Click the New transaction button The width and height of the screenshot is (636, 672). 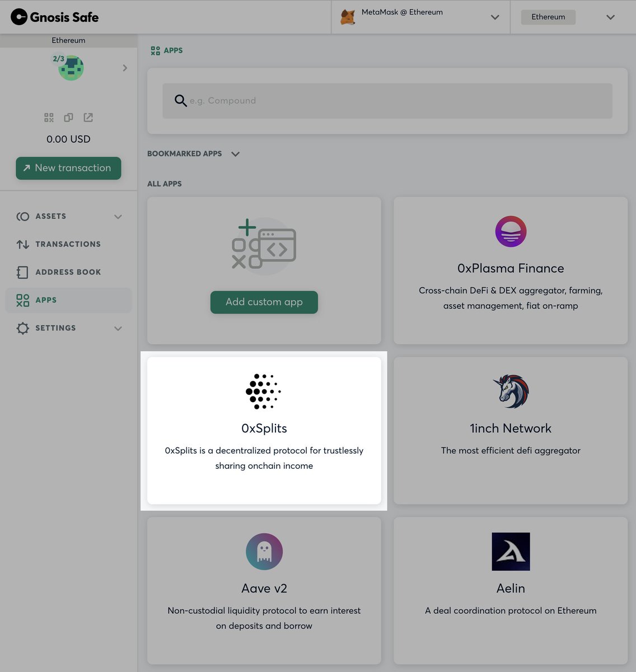coord(68,168)
